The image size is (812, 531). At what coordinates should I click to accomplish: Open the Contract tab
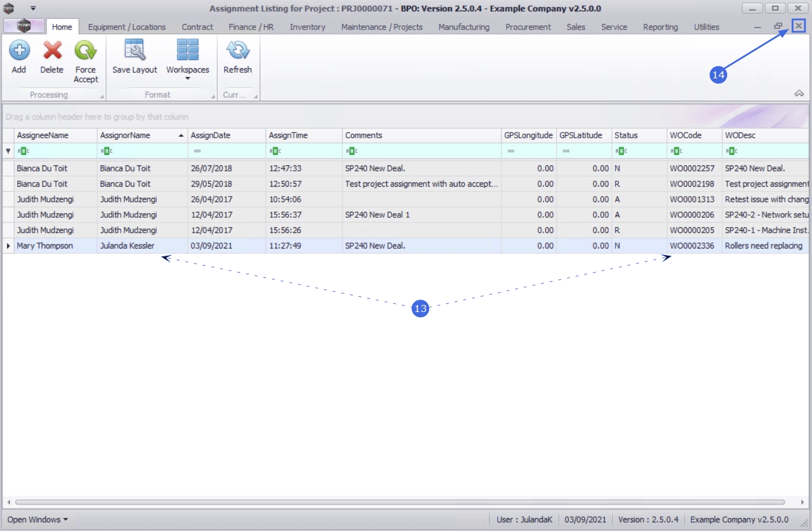click(197, 27)
